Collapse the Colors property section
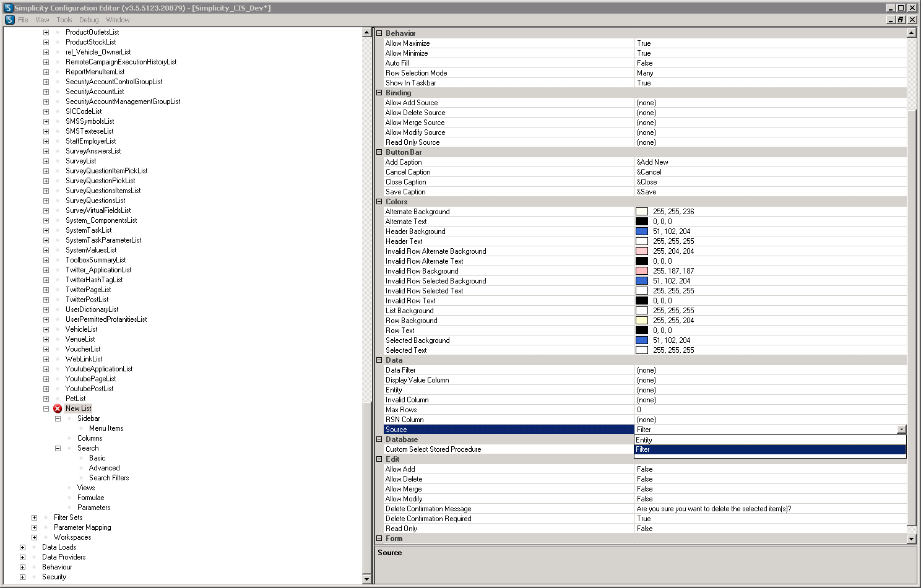Image resolution: width=921 pixels, height=588 pixels. 379,202
